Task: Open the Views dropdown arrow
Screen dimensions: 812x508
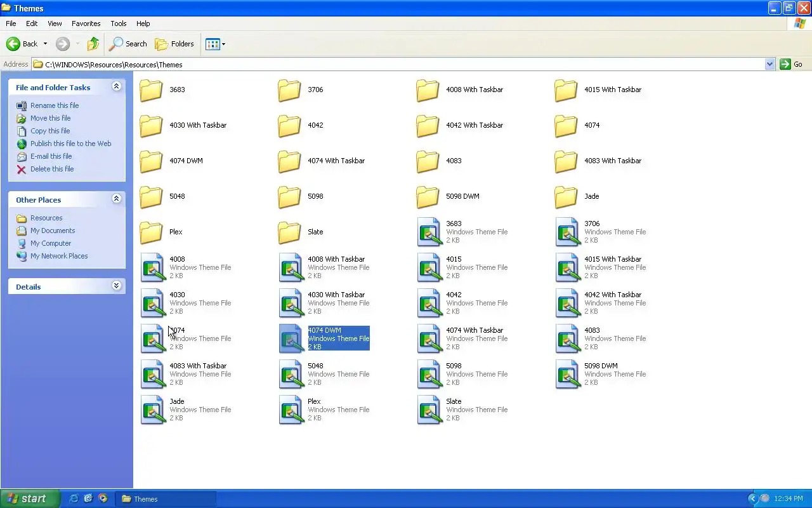Action: point(223,44)
